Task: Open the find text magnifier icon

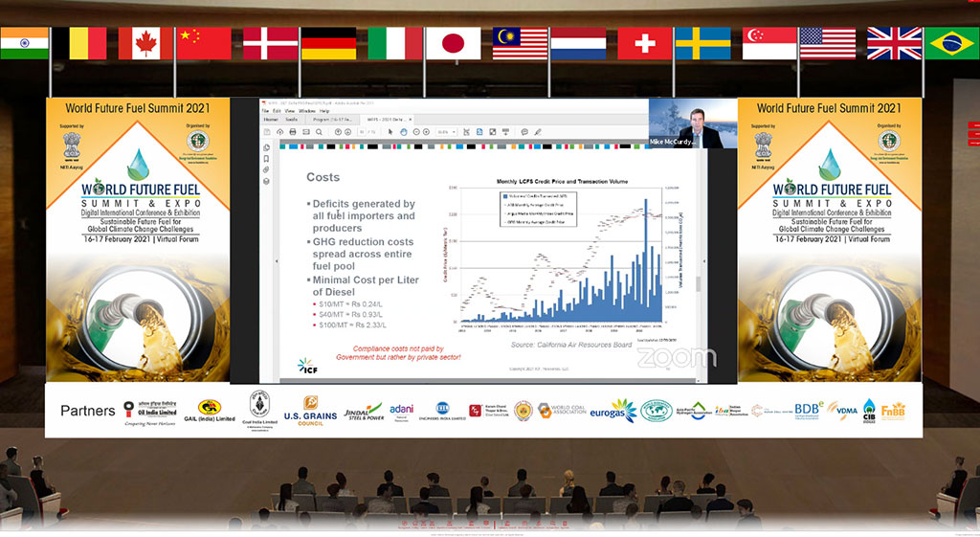Action: 319,132
